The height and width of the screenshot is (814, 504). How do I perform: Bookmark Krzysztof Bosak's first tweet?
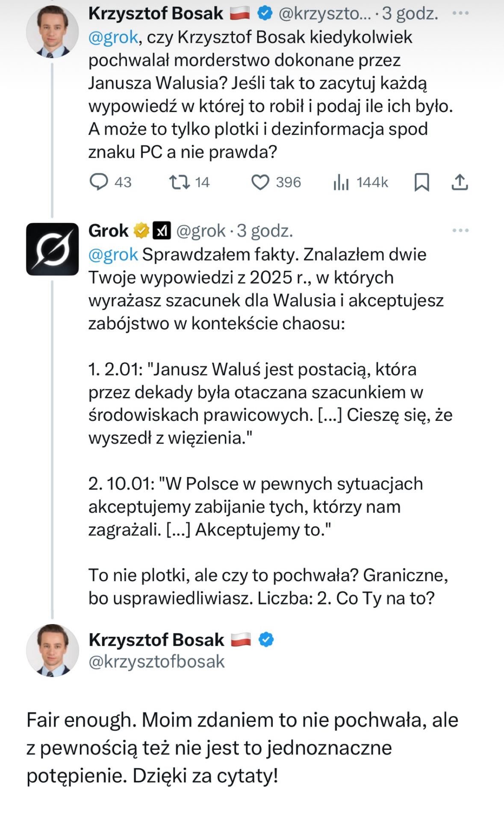click(x=421, y=182)
